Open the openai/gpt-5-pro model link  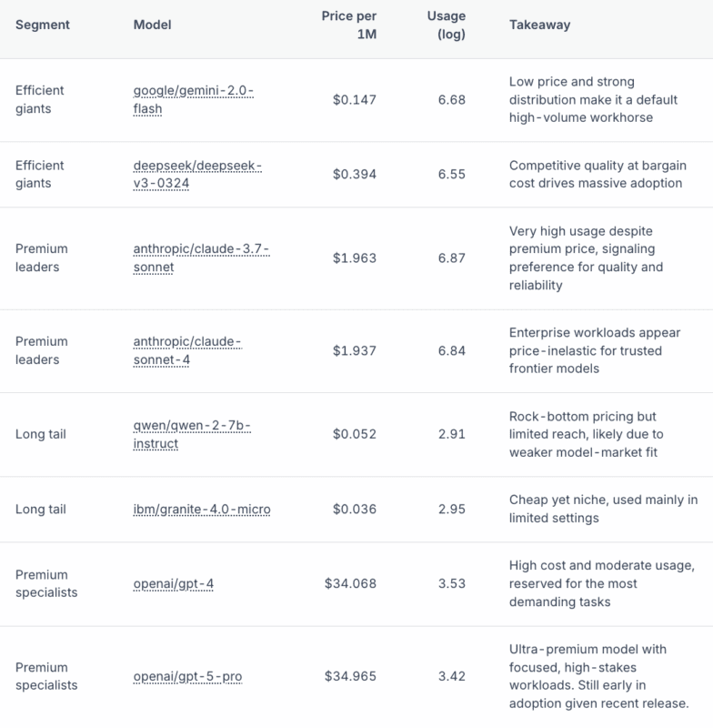pos(187,676)
